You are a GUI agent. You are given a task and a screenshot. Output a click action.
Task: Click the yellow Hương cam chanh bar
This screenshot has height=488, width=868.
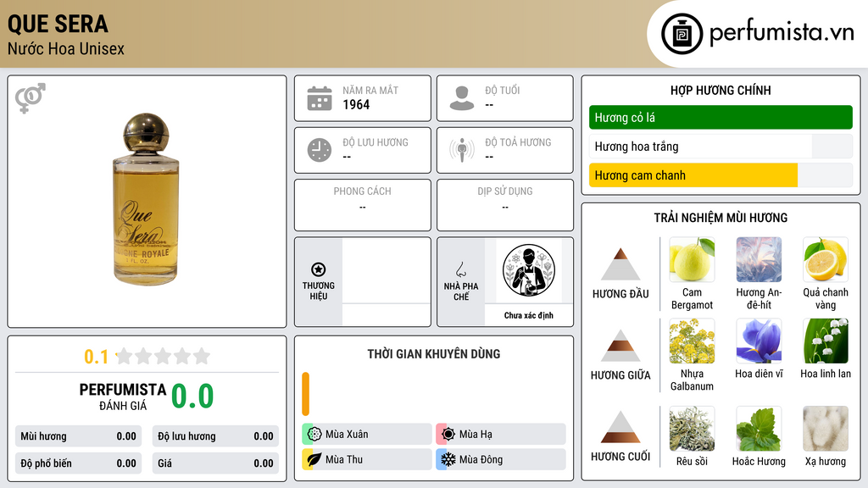693,175
